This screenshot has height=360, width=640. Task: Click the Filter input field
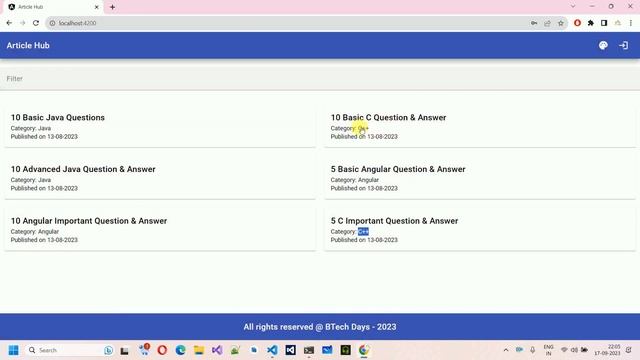(320, 78)
